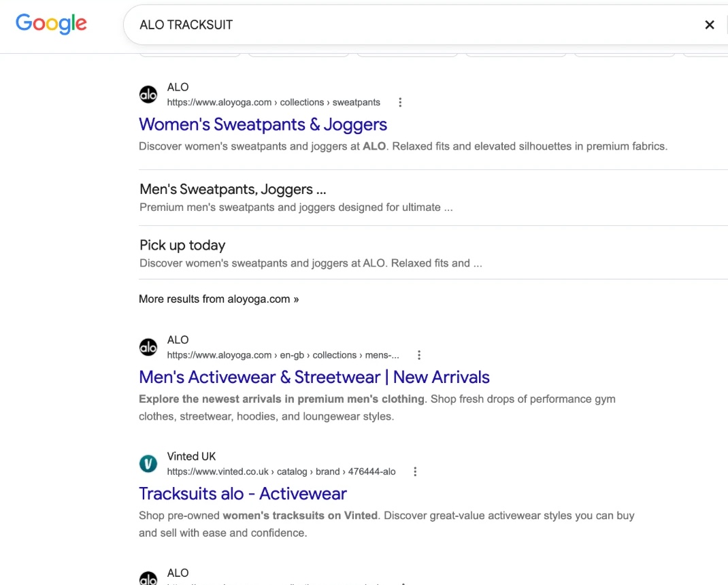Click More results from aloyoga.com
This screenshot has width=728, height=585.
(x=218, y=299)
